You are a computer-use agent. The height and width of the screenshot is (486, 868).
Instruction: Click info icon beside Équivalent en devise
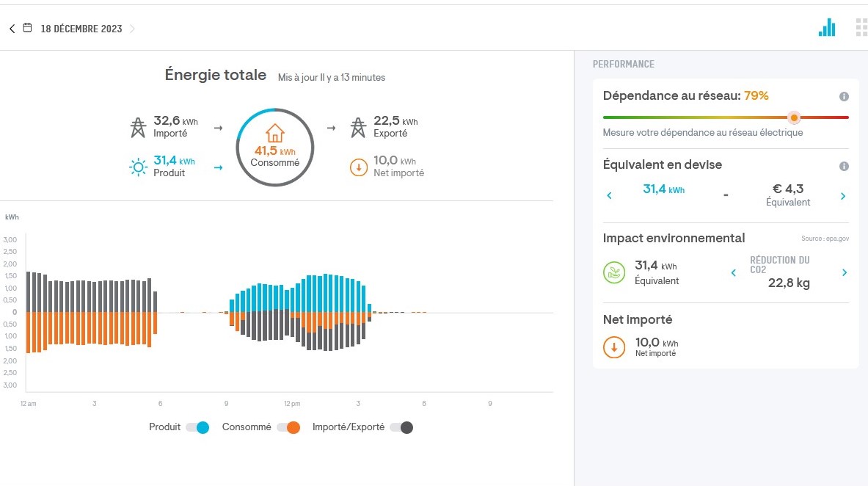(x=844, y=166)
